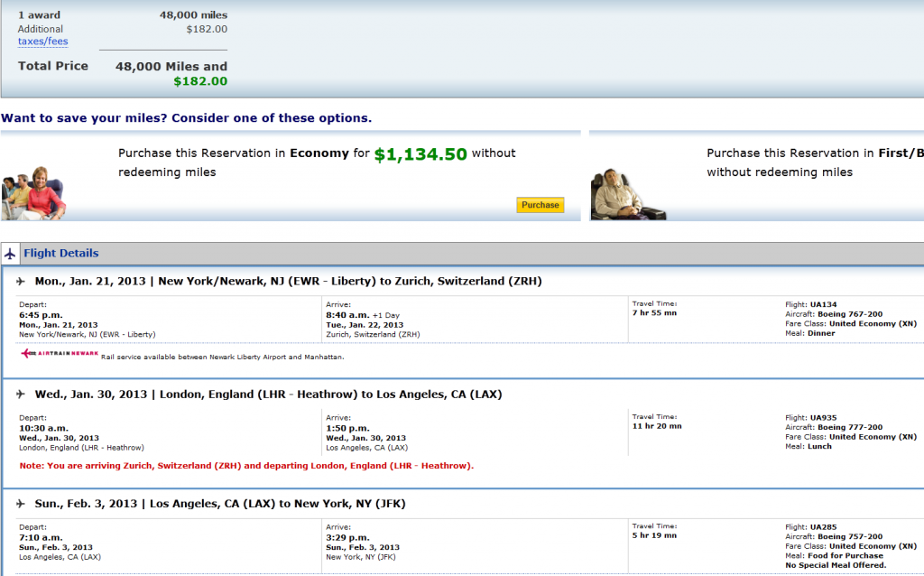Click the '48,000 miles' award value

click(x=193, y=15)
